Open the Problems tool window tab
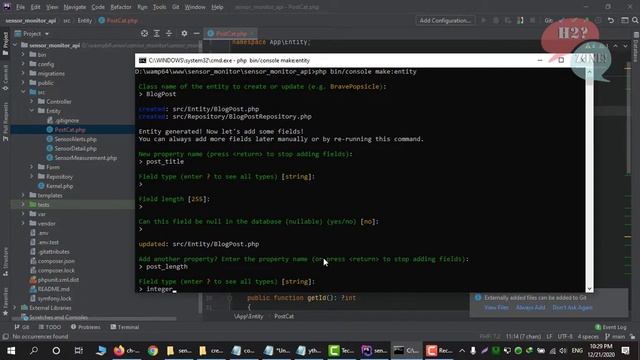Viewport: 640px width, 360px height. [x=85, y=327]
